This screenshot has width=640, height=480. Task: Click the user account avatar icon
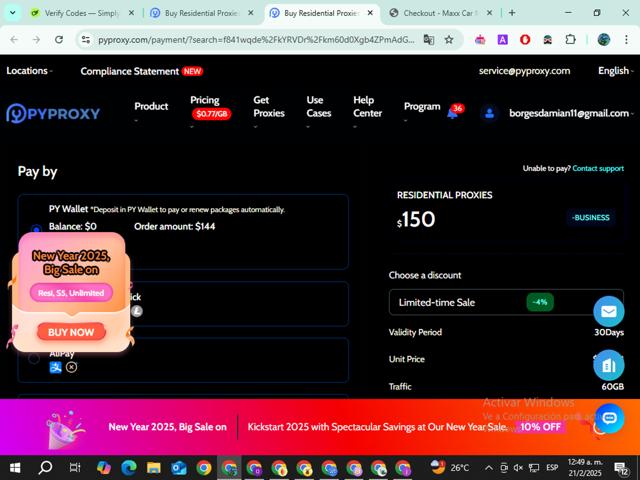[489, 113]
